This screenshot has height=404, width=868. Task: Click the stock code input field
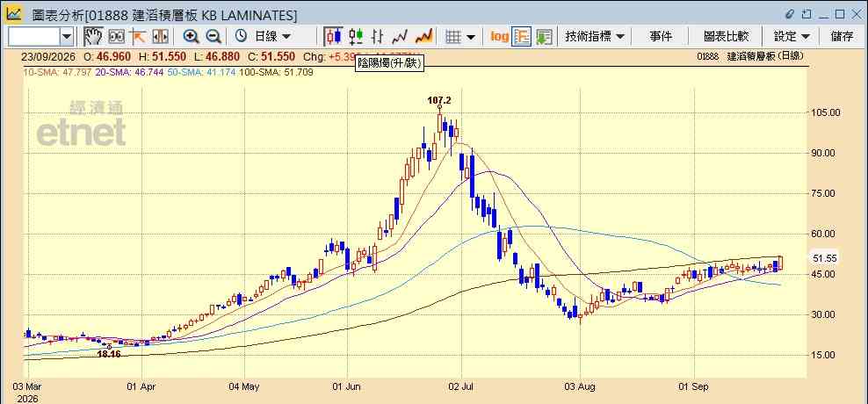33,37
